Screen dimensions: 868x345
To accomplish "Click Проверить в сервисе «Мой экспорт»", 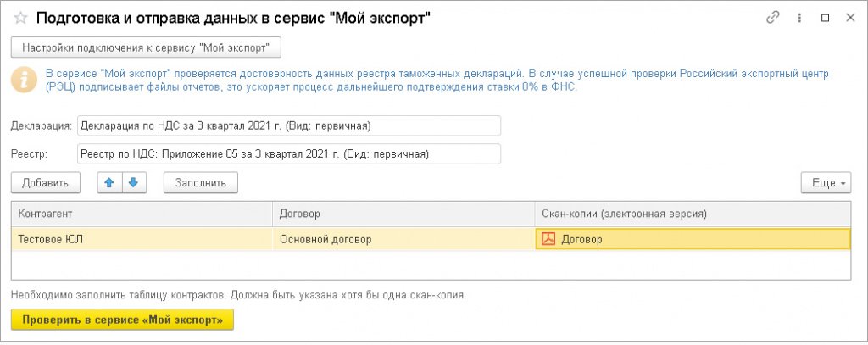I will [122, 320].
